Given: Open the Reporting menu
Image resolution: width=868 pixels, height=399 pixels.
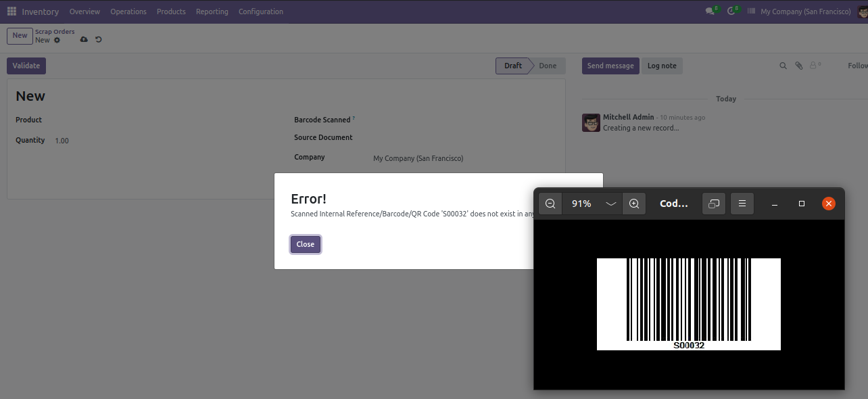Looking at the screenshot, I should click(212, 11).
